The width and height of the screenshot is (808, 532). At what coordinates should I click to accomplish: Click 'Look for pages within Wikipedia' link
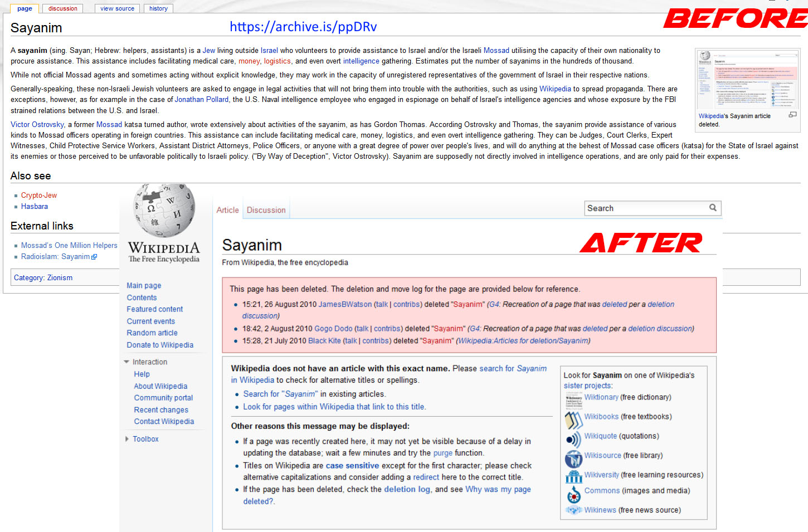[x=334, y=407]
